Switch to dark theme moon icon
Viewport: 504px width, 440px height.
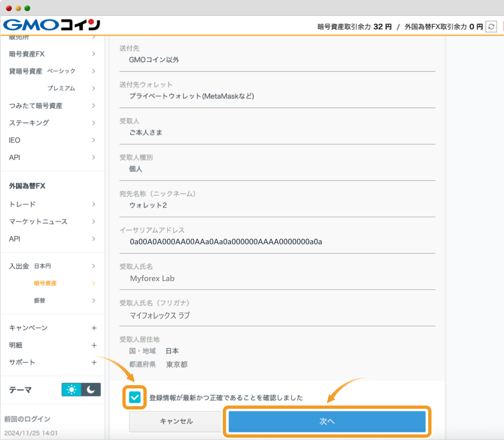tap(91, 390)
